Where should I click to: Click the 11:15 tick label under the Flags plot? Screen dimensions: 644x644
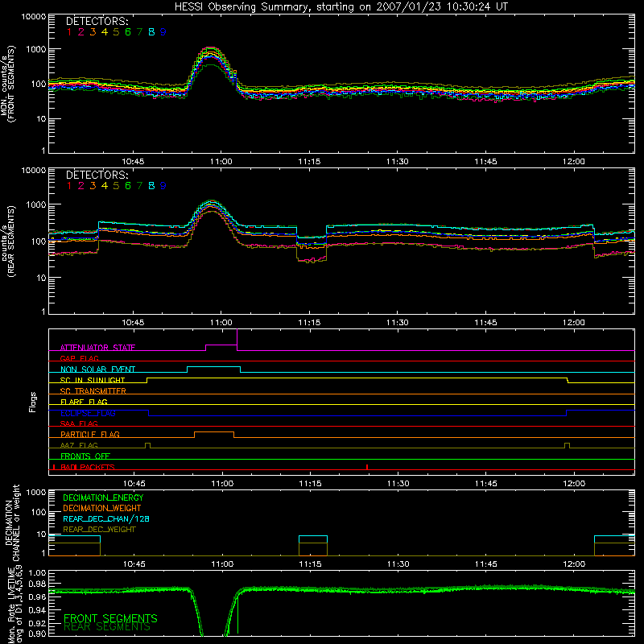[310, 484]
